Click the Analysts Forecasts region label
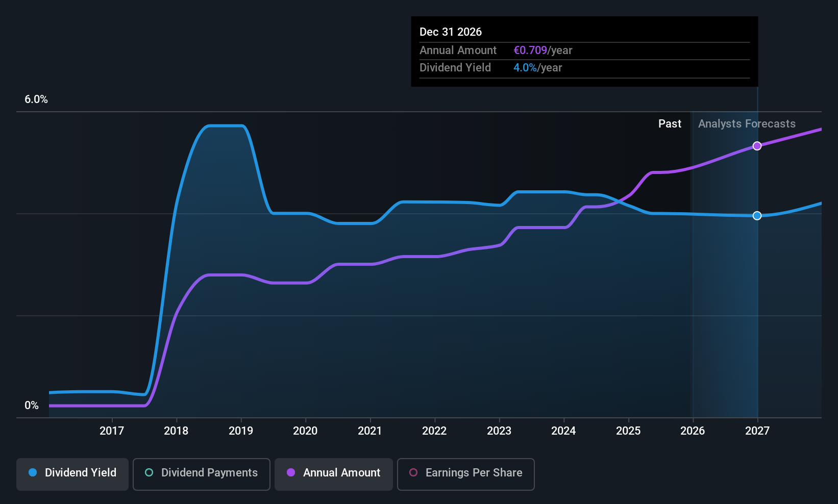Viewport: 838px width, 504px height. point(747,124)
